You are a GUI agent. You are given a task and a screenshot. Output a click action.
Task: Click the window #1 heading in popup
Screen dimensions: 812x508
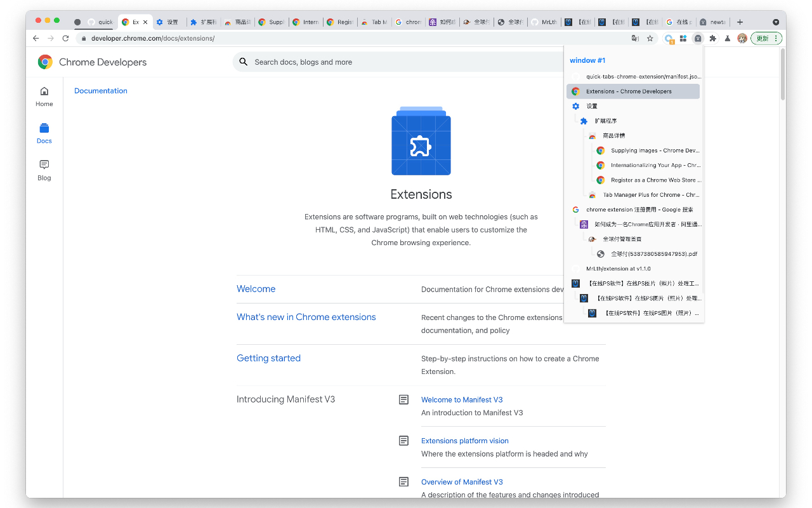tap(587, 60)
